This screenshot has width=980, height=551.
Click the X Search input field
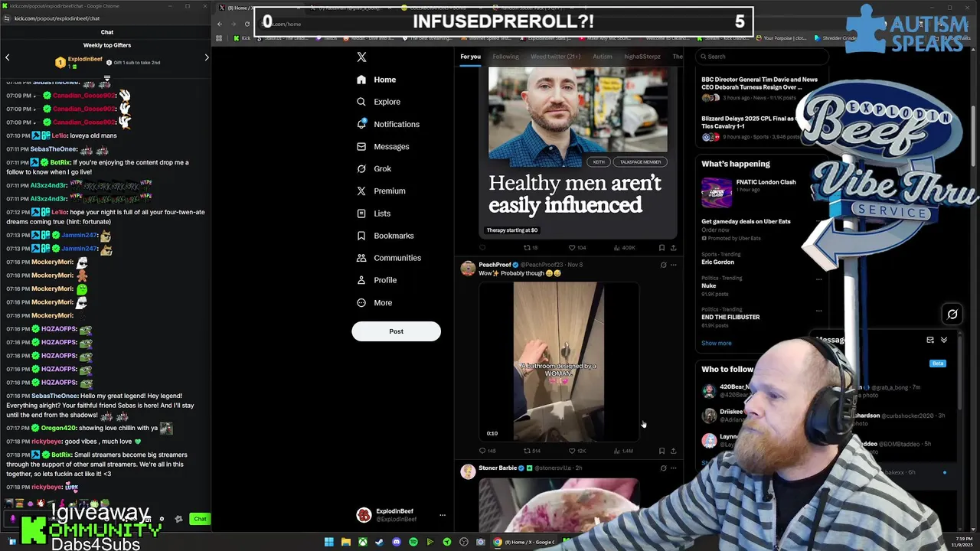click(762, 57)
